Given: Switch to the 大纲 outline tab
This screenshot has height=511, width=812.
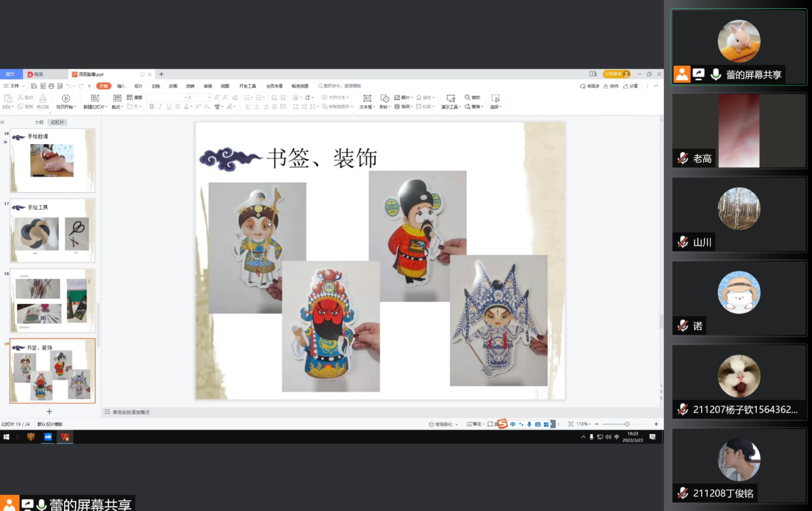Looking at the screenshot, I should (39, 122).
